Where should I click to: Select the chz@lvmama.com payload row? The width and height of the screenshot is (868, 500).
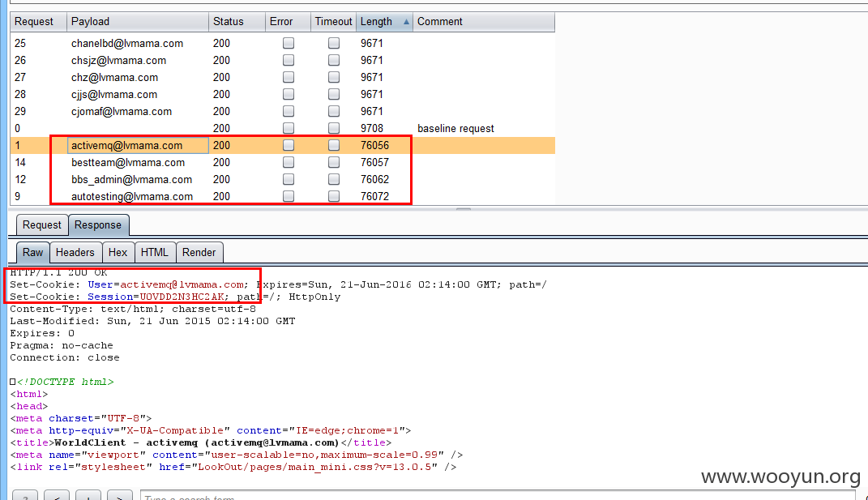(x=282, y=77)
